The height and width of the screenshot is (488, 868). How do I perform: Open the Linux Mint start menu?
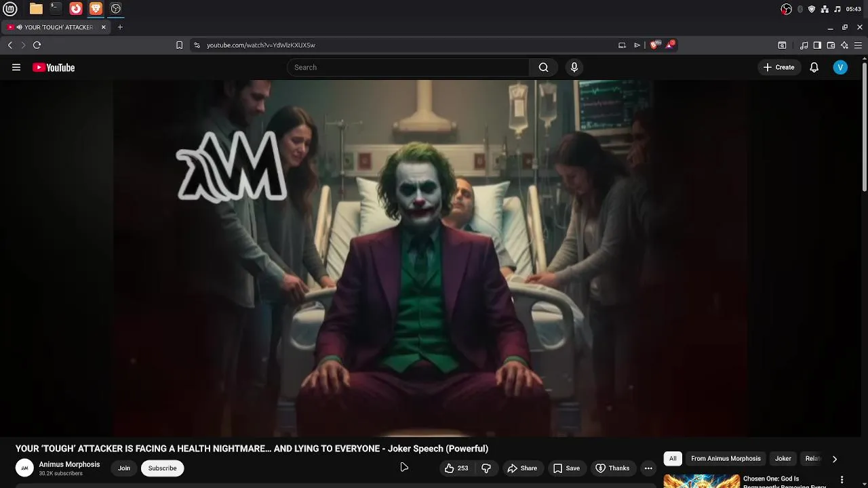(10, 9)
